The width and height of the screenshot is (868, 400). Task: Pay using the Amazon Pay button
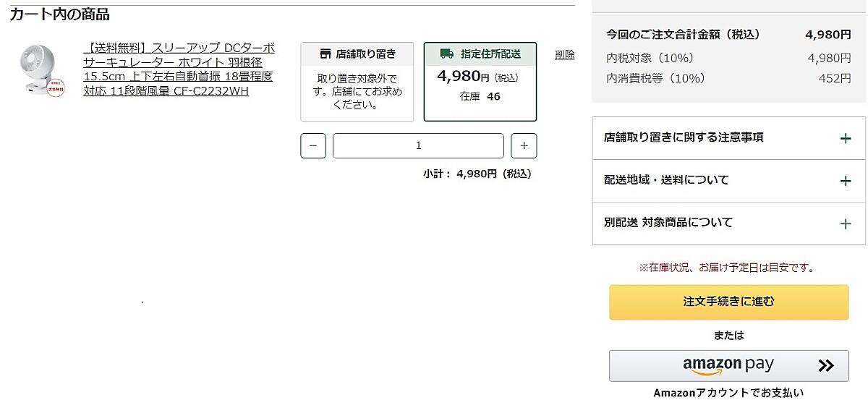tap(728, 366)
